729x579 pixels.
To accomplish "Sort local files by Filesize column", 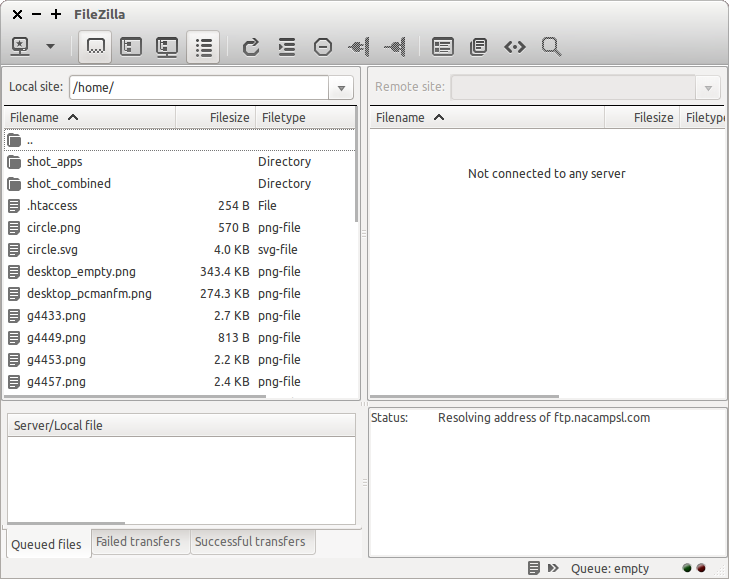I will click(216, 118).
